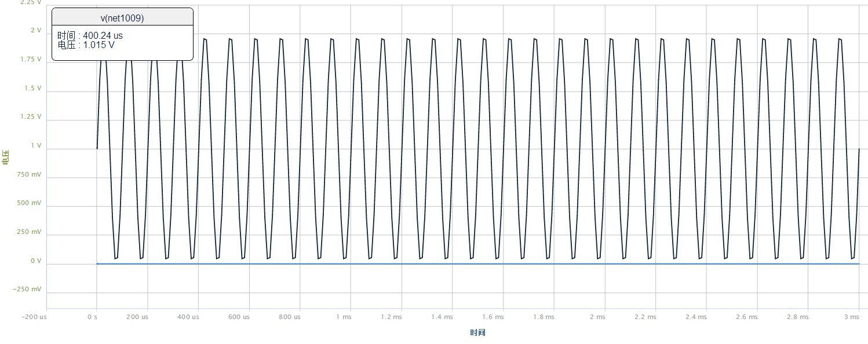The height and width of the screenshot is (344, 868).
Task: Click the 1 ms x-axis label
Action: 344,317
